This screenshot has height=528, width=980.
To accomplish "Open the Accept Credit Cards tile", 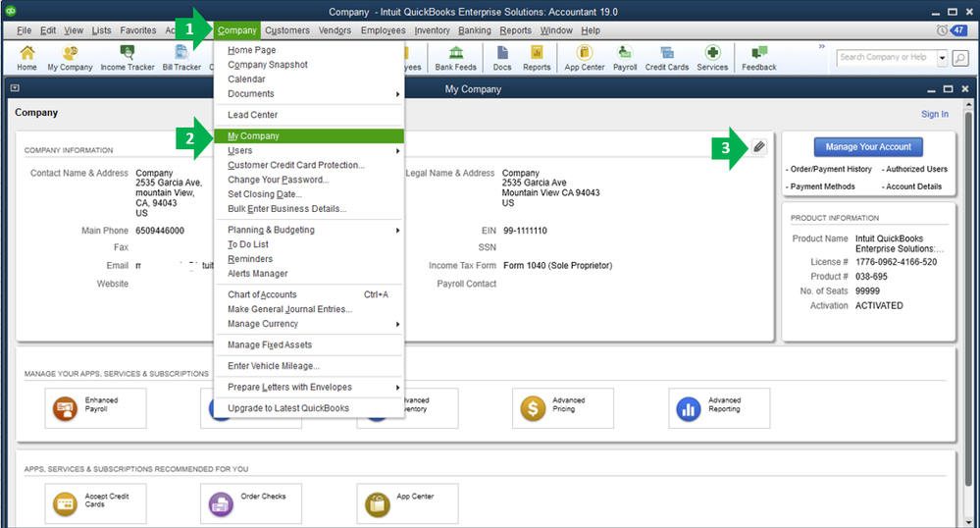I will point(95,503).
